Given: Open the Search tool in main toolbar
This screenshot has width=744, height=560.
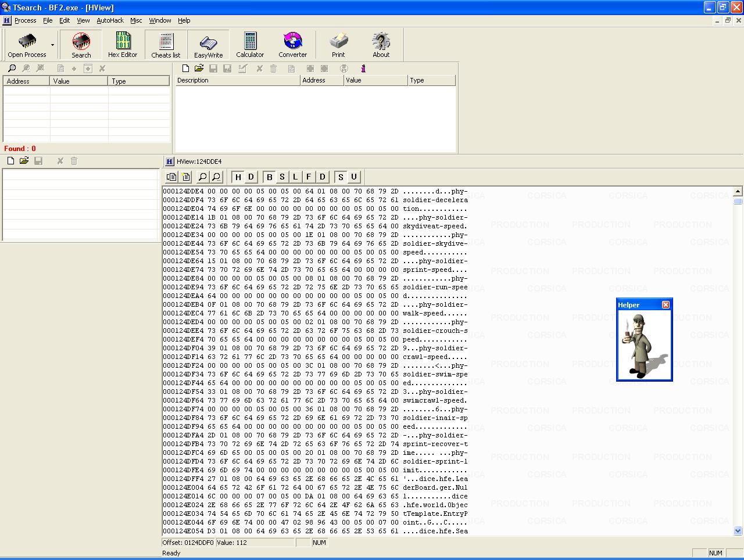Looking at the screenshot, I should pyautogui.click(x=81, y=45).
